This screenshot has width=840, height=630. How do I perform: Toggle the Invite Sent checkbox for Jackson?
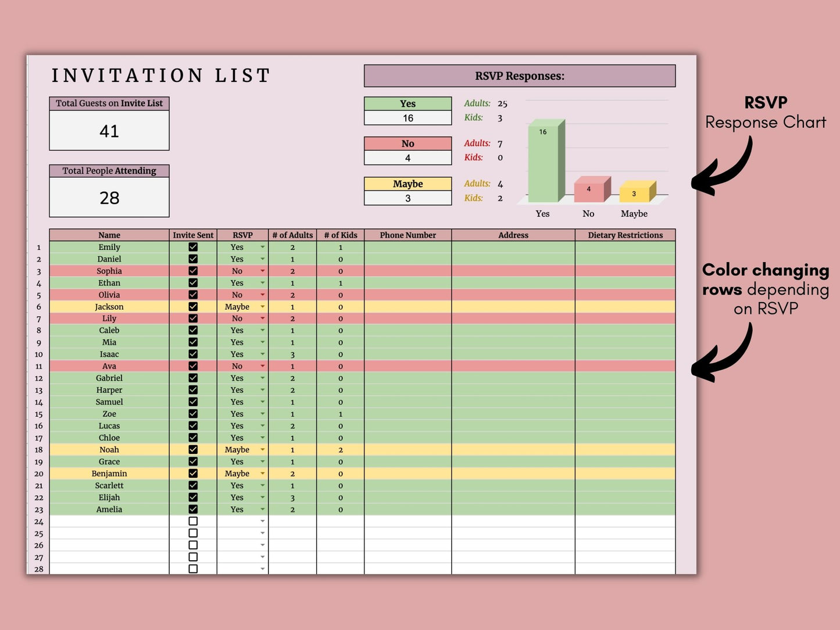(193, 306)
